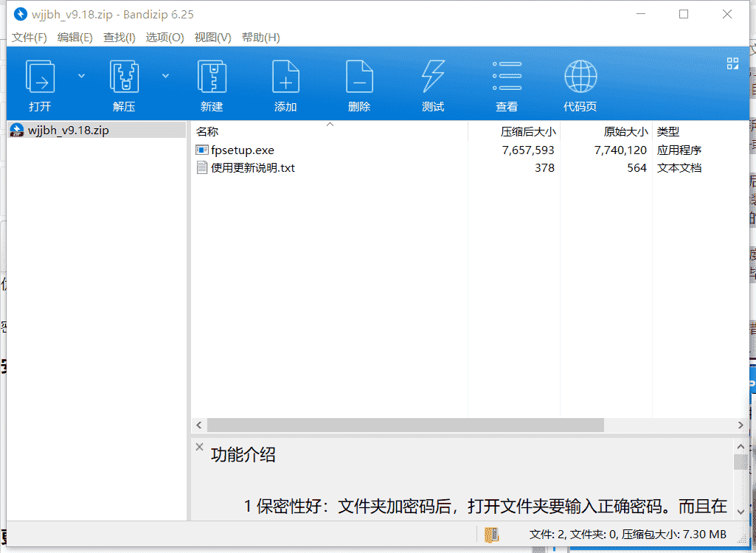Click comment pane scroll up arrow
The image size is (756, 553).
tap(740, 446)
